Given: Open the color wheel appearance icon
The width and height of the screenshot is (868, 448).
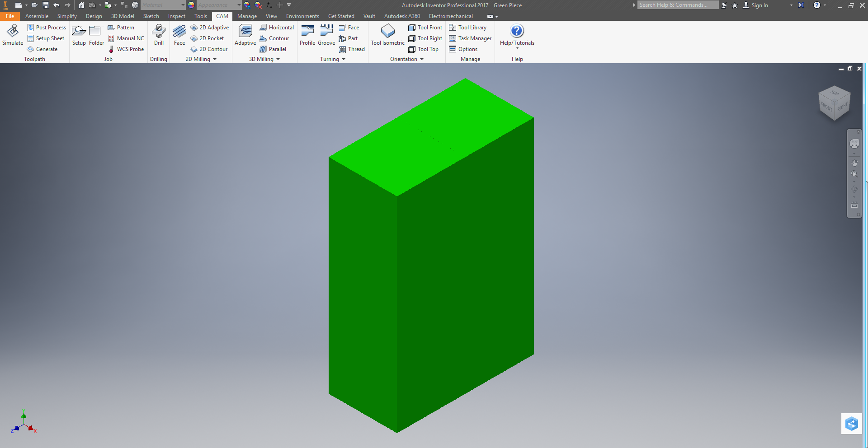Looking at the screenshot, I should tap(191, 5).
